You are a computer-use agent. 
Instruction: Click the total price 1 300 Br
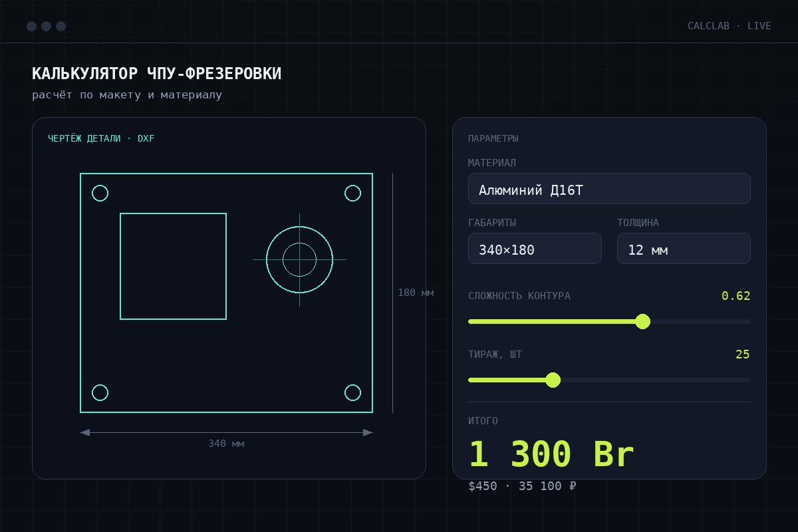coord(551,455)
